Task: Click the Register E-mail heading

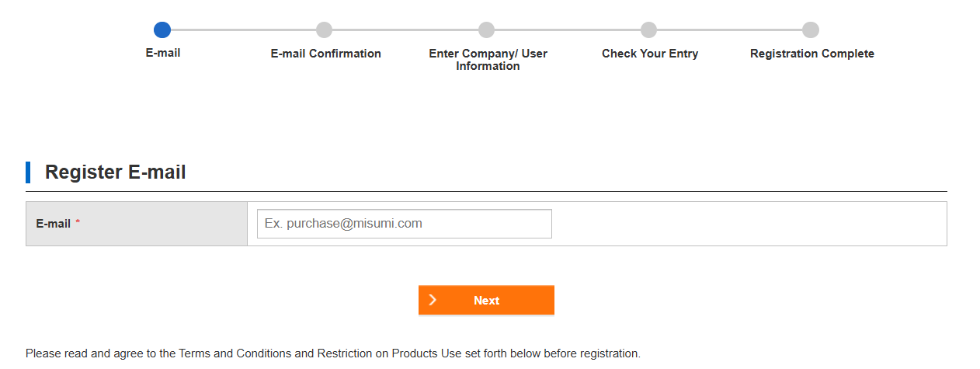Action: point(116,172)
